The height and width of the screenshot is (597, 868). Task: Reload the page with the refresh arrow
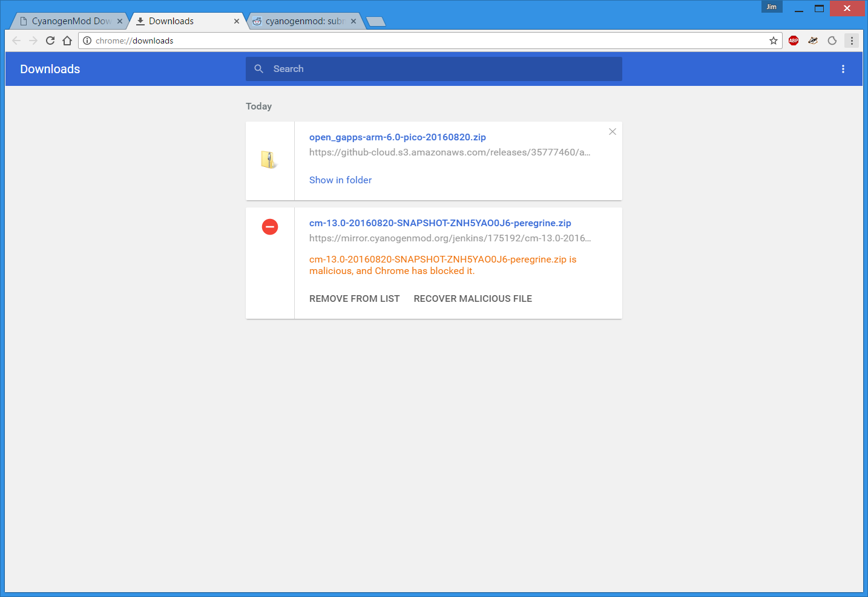pyautogui.click(x=50, y=41)
